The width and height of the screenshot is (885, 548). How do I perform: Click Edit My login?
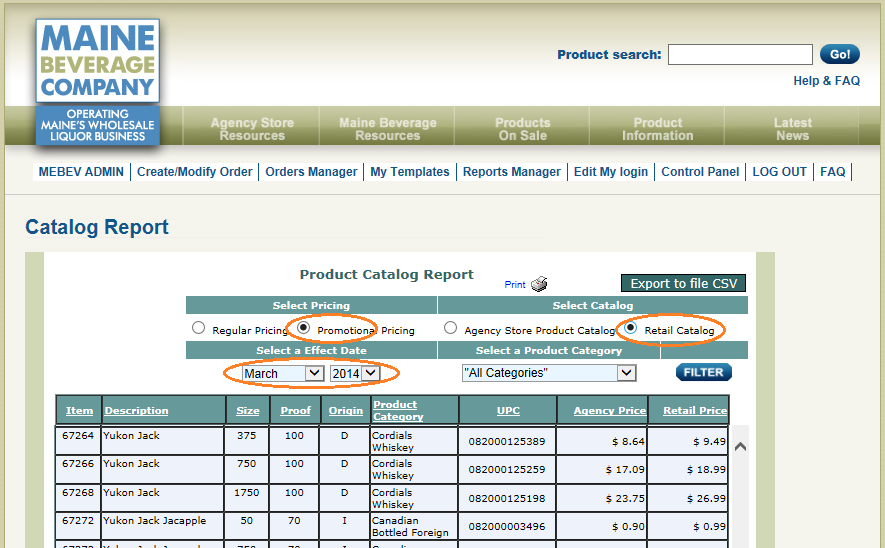(x=611, y=172)
